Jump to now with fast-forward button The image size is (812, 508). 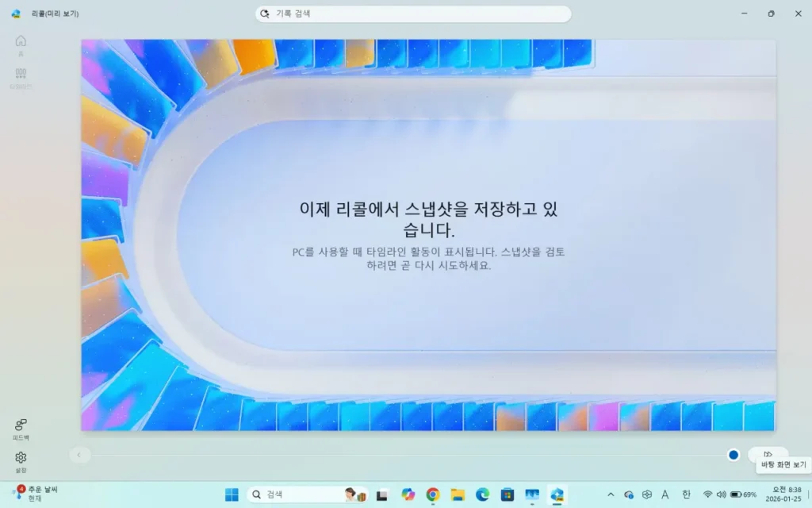(768, 454)
